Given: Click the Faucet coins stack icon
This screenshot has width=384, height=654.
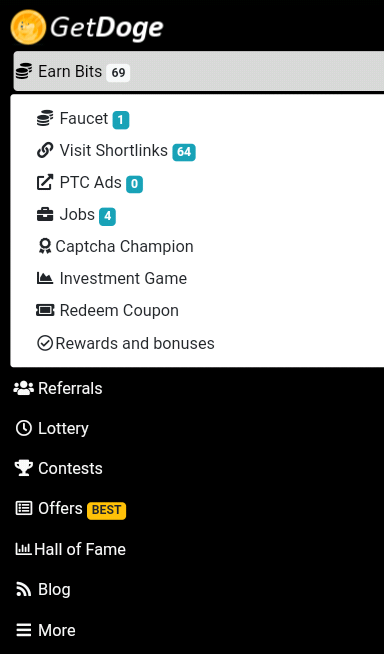Looking at the screenshot, I should pyautogui.click(x=45, y=118).
